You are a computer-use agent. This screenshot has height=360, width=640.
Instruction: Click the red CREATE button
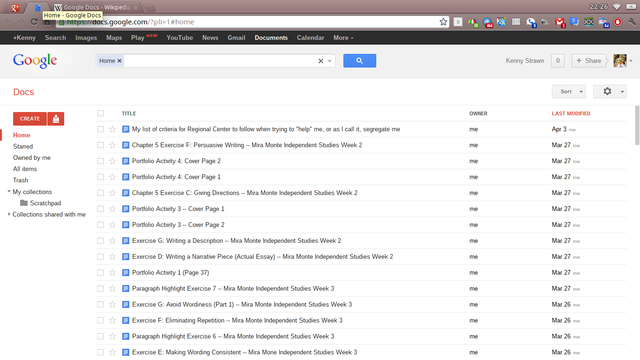tap(30, 119)
